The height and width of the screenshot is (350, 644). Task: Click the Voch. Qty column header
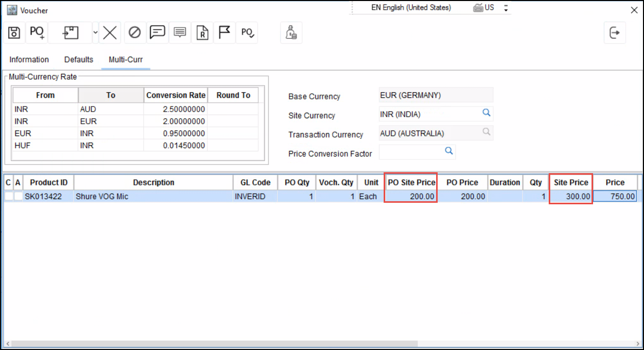pyautogui.click(x=336, y=182)
